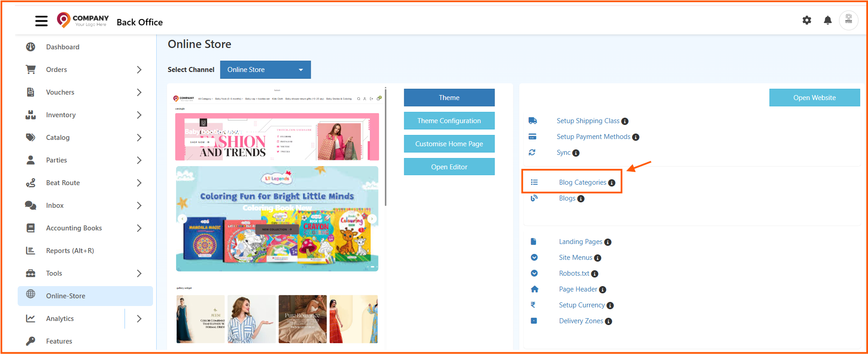The image size is (868, 354).
Task: Go to Dashboard in the sidebar
Action: [62, 47]
